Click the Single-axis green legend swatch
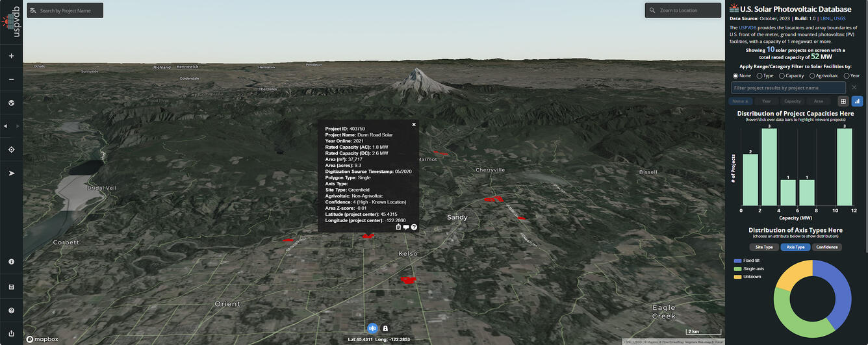868x345 pixels. (737, 268)
